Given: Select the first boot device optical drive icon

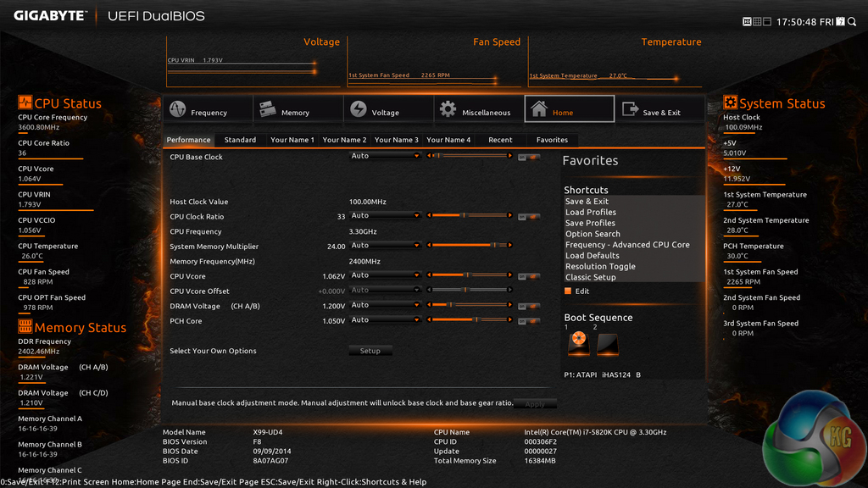Looking at the screenshot, I should click(x=578, y=343).
